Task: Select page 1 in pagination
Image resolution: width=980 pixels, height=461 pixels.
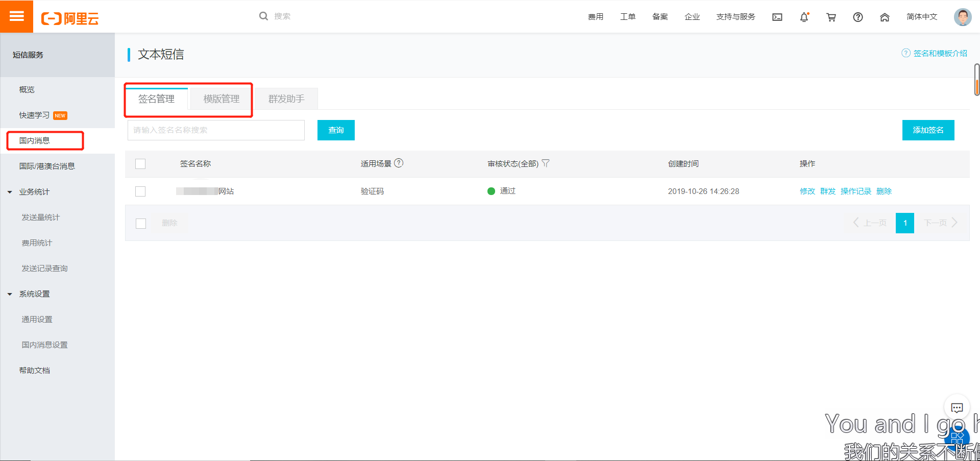Action: (905, 223)
